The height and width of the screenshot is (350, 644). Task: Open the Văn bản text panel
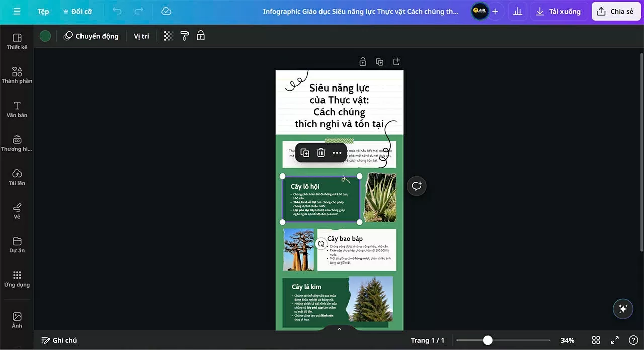click(x=17, y=110)
